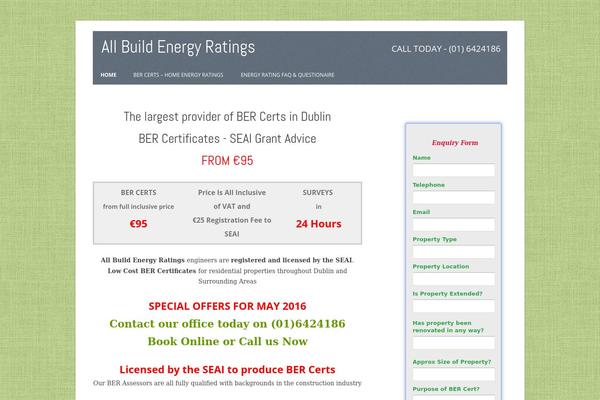Click the property renovated field

point(454,343)
